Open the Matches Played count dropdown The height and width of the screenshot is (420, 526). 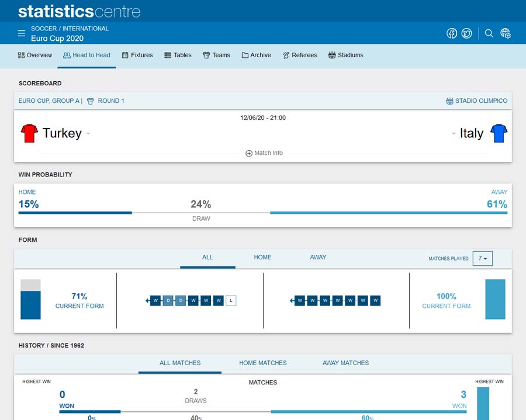coord(483,258)
